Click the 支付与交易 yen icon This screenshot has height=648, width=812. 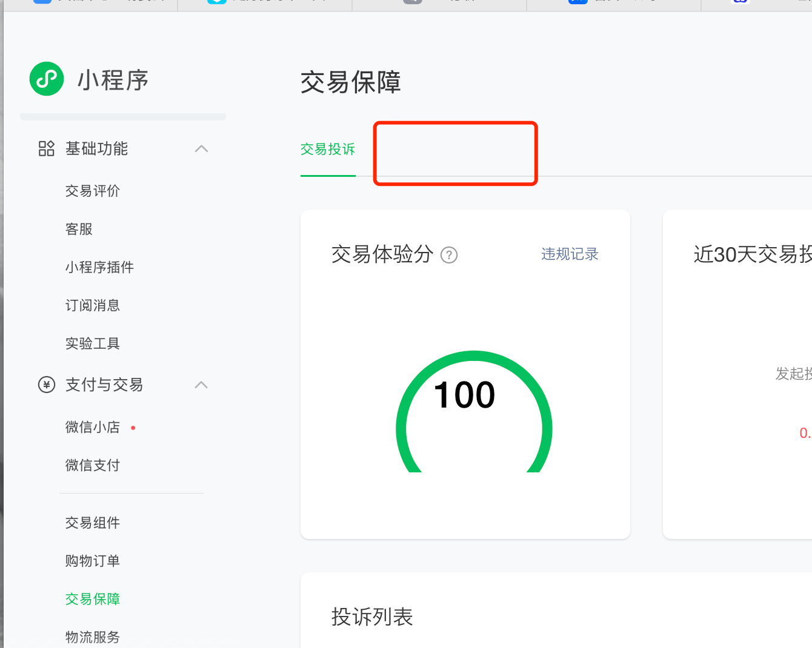pos(47,385)
